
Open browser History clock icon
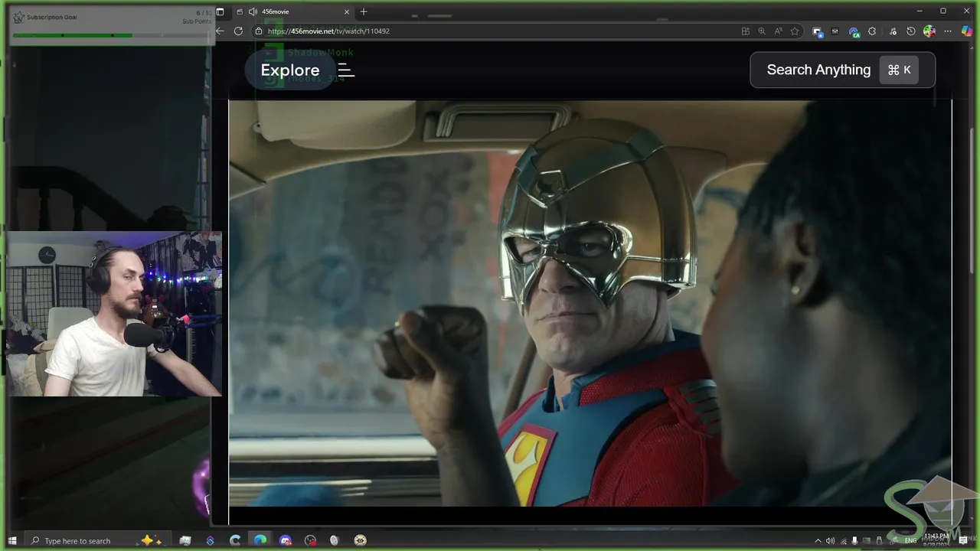click(x=910, y=31)
